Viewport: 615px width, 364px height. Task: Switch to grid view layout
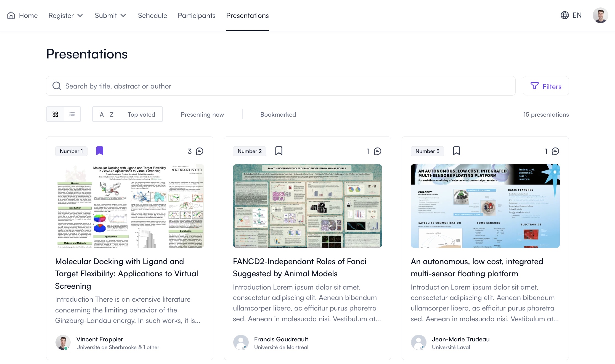(55, 114)
